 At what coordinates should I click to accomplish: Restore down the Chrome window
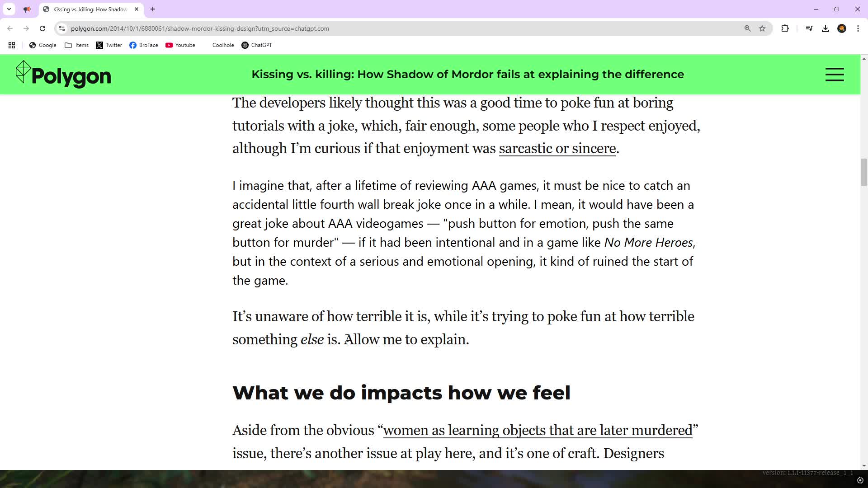click(x=837, y=9)
